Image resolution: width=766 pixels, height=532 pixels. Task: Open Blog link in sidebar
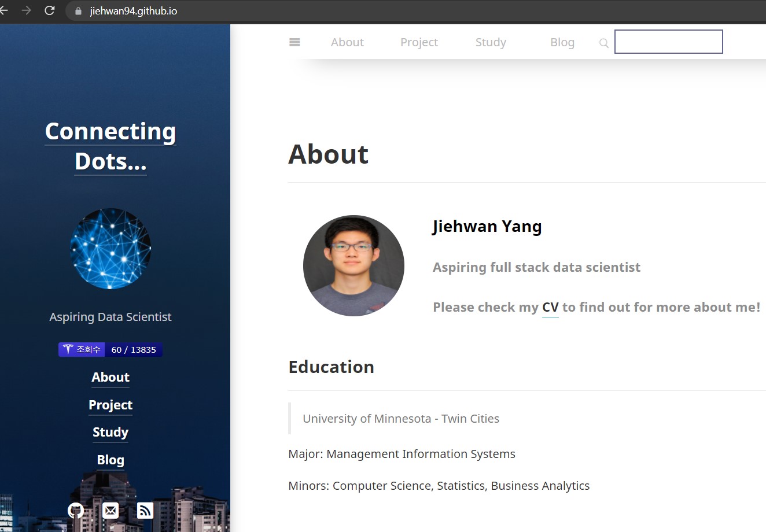(x=111, y=460)
